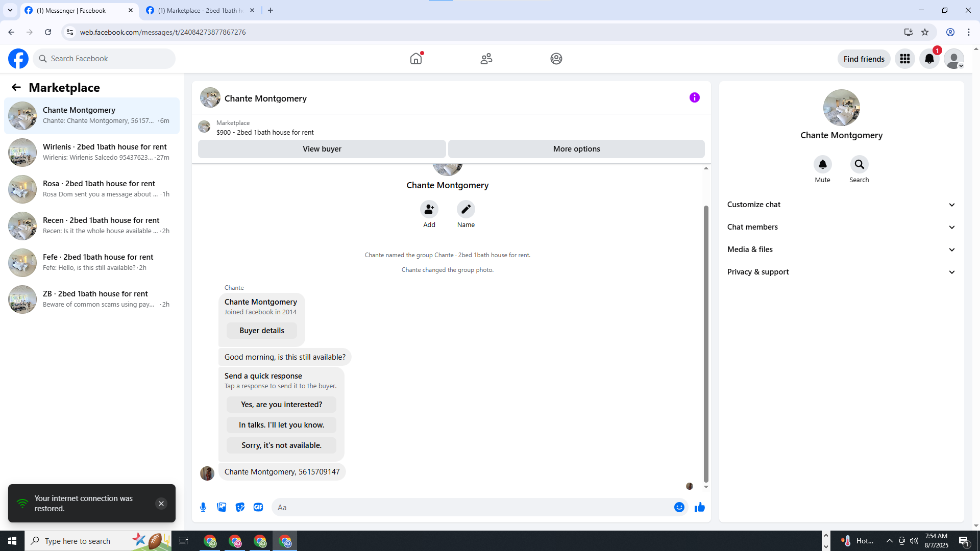Open the Windows Start menu

pyautogui.click(x=12, y=541)
